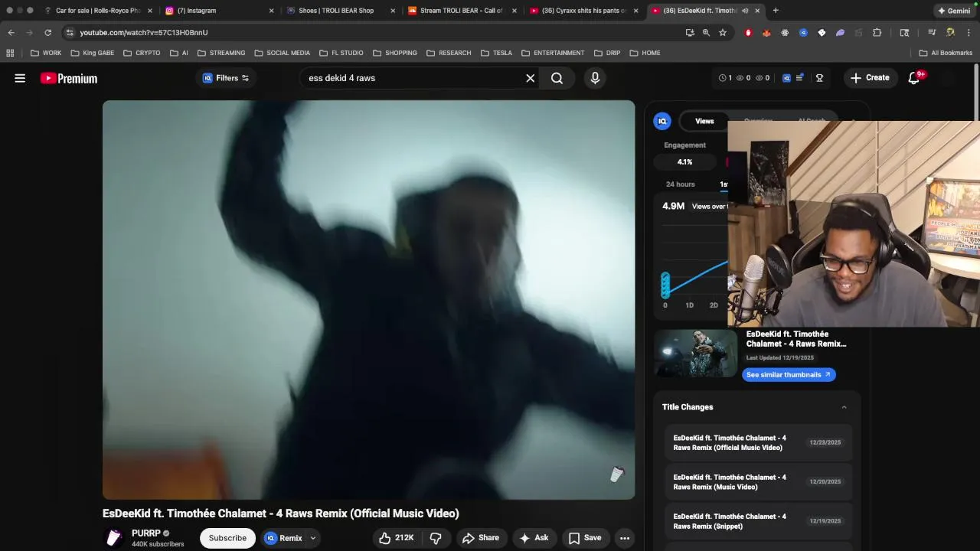The image size is (980, 551).
Task: Open vidIQ panel logo icon
Action: (x=662, y=121)
